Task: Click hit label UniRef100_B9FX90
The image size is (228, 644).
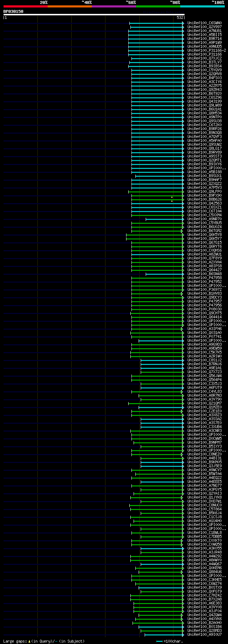Action: pos(204,196)
